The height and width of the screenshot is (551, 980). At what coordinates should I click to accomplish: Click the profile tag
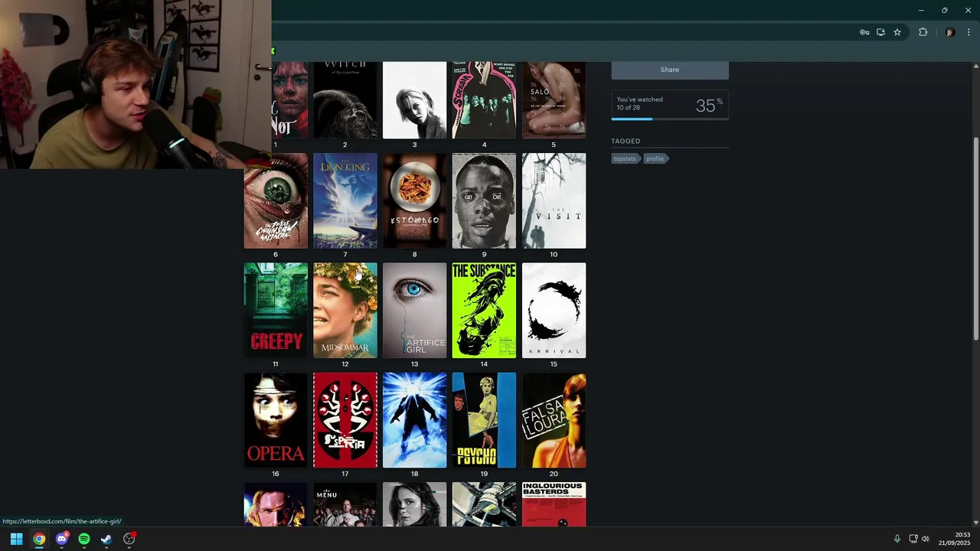pyautogui.click(x=655, y=158)
